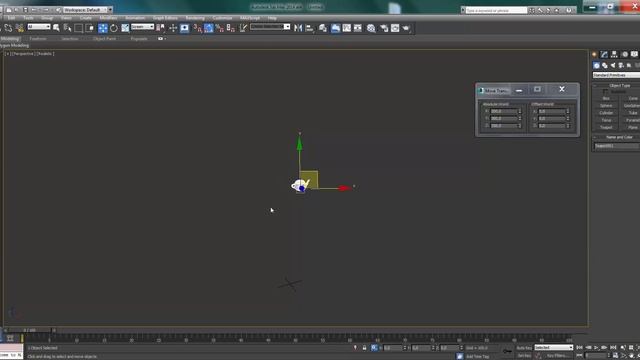Open the Graph Editors menu

(x=165, y=18)
